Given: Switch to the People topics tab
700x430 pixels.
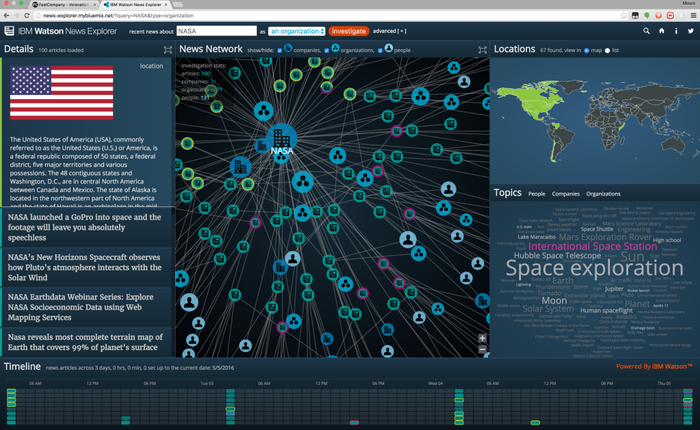Looking at the screenshot, I should click(x=536, y=194).
